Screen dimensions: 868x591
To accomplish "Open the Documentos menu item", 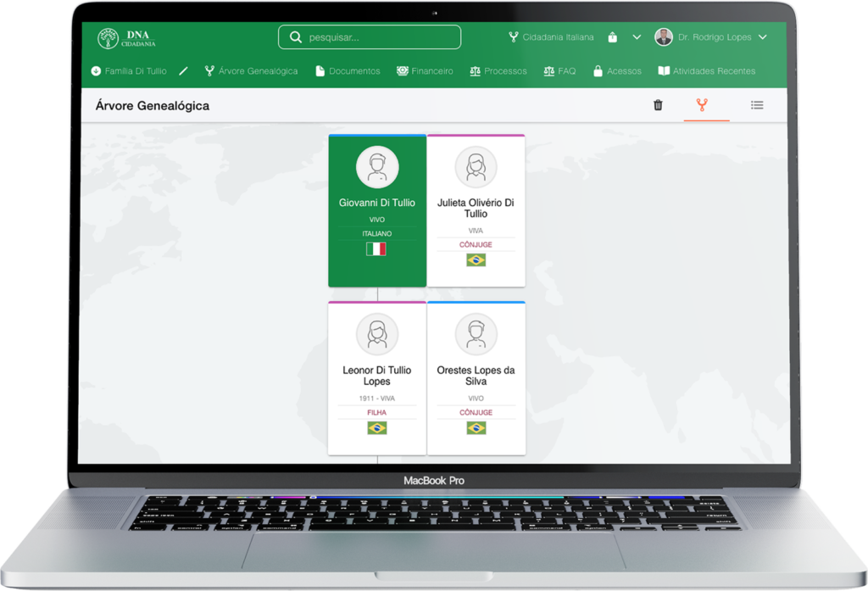I will click(x=348, y=71).
